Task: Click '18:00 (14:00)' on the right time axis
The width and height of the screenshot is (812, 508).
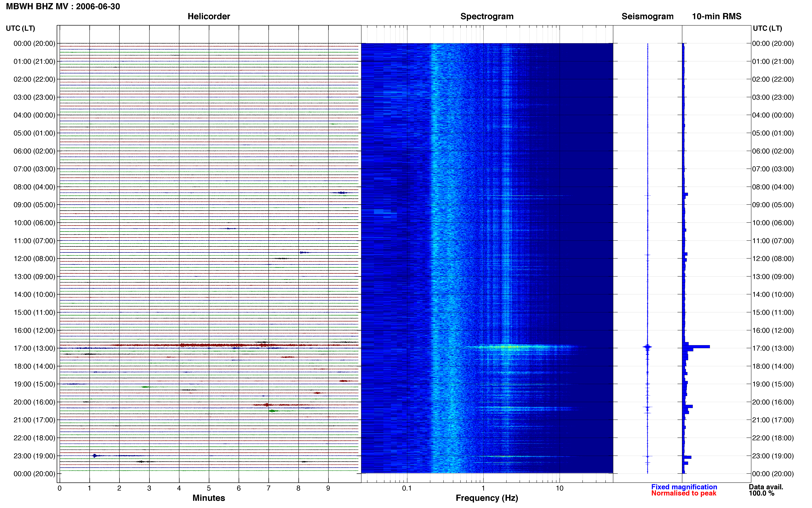Action: coord(773,366)
